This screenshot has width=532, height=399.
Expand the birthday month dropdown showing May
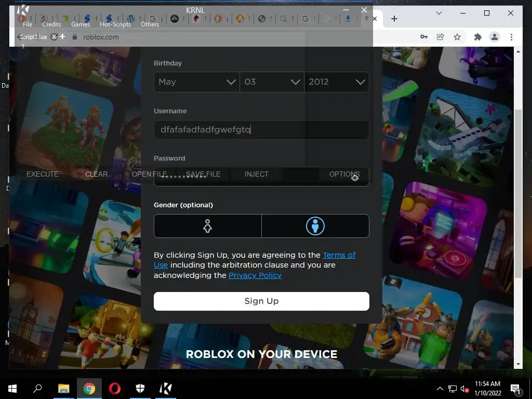click(197, 82)
